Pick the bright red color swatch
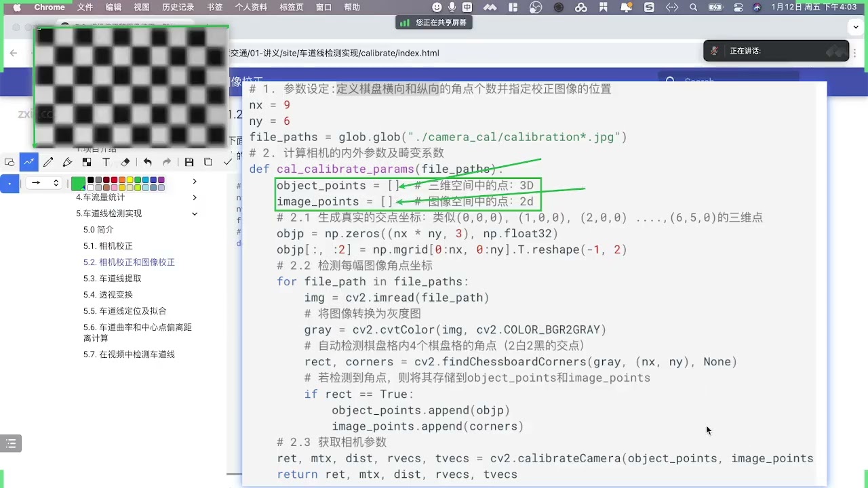Image resolution: width=868 pixels, height=488 pixels. 115,180
